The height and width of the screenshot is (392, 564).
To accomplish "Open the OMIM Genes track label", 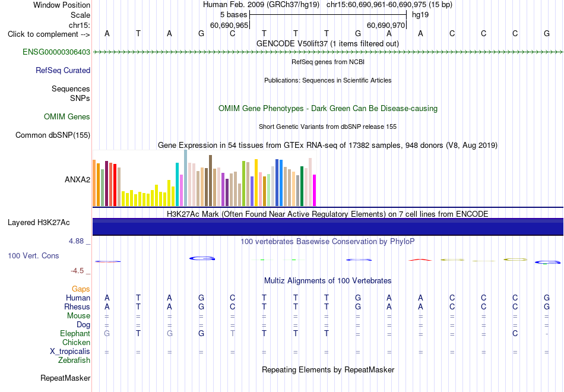I will coord(67,116).
